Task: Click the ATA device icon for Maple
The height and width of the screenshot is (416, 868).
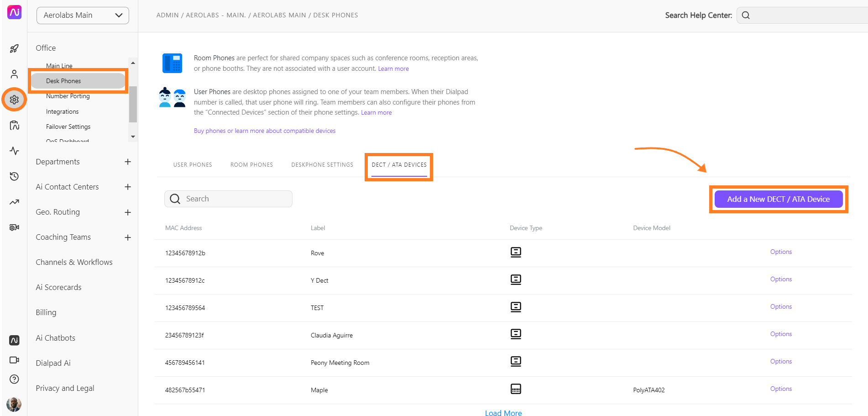Action: [516, 389]
